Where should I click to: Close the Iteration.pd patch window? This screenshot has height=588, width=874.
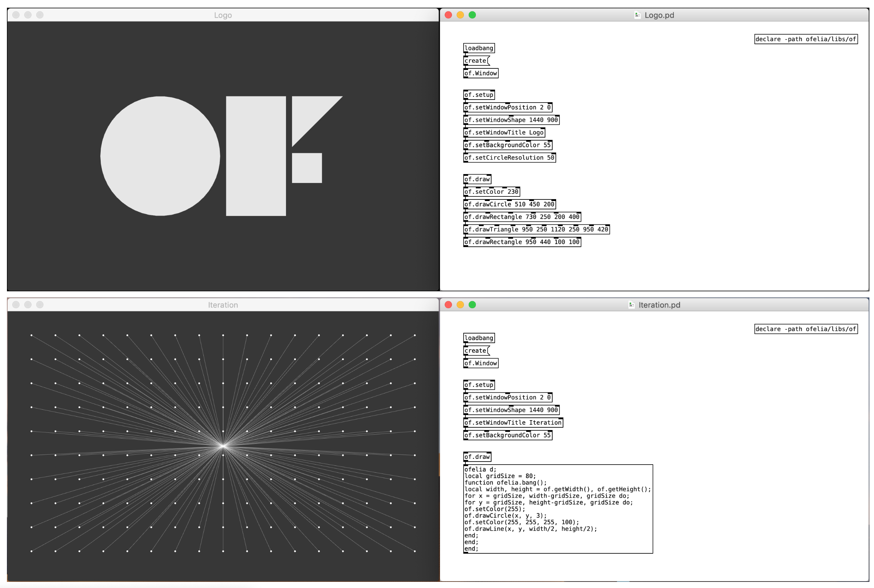click(x=448, y=305)
